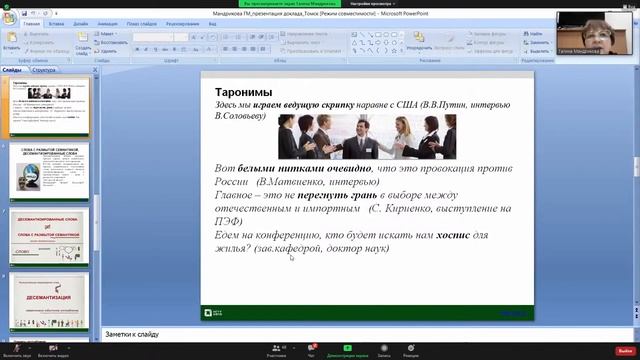Click the Undo icon in quick access toolbar
Screen dimensions: 640x360
coord(34,13)
